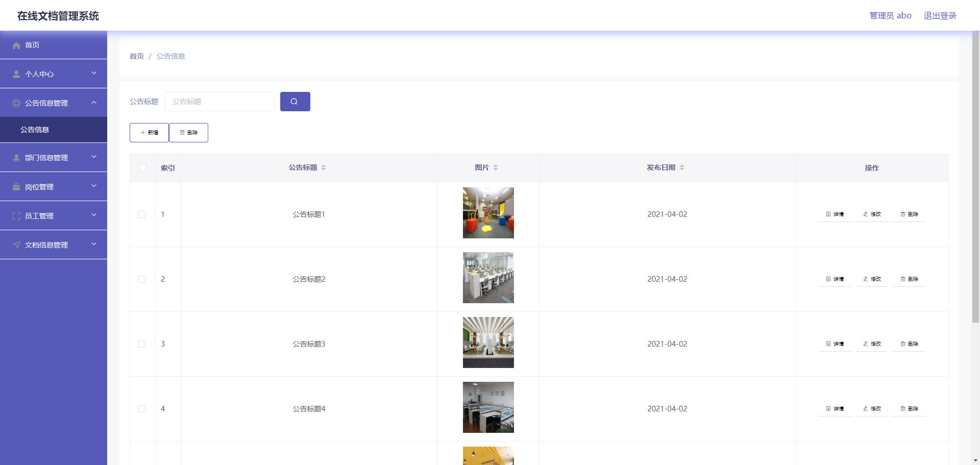980x465 pixels.
Task: Sort by 公告标题 column arrows
Action: point(324,167)
